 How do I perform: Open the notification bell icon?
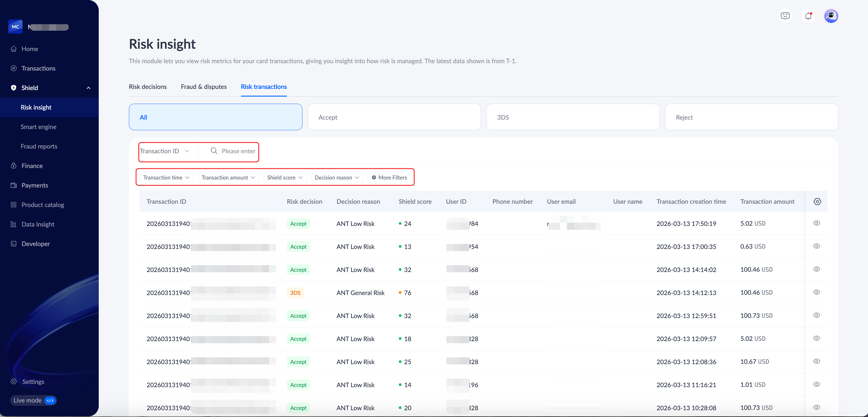808,16
